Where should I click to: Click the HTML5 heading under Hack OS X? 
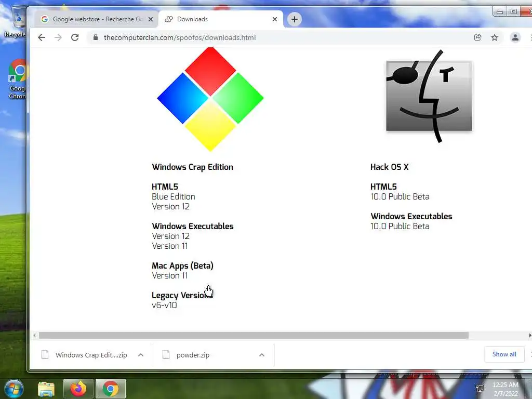point(383,187)
